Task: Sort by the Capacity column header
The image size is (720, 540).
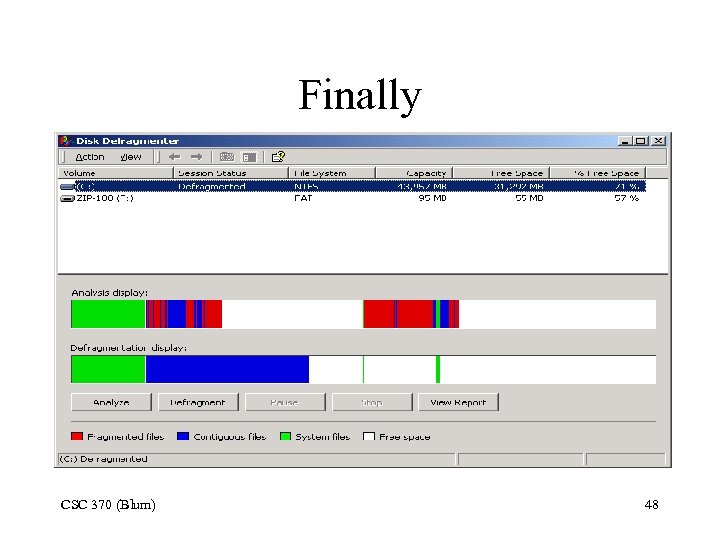Action: coord(414,173)
